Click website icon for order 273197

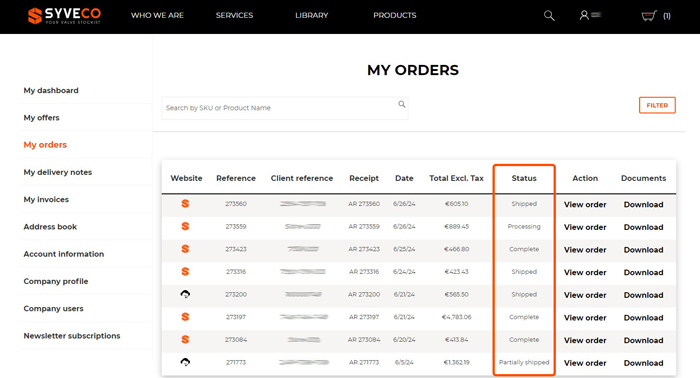click(x=185, y=317)
